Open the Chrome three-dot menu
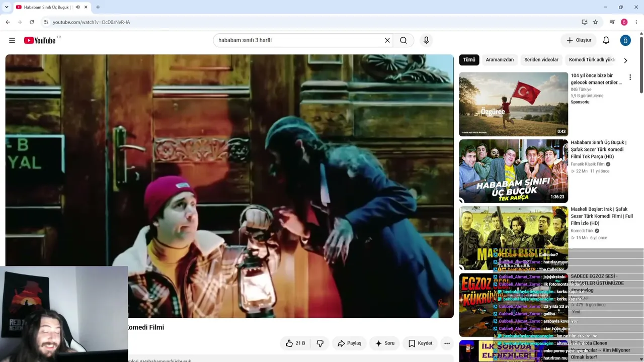Viewport: 644px width, 362px height. [x=636, y=22]
